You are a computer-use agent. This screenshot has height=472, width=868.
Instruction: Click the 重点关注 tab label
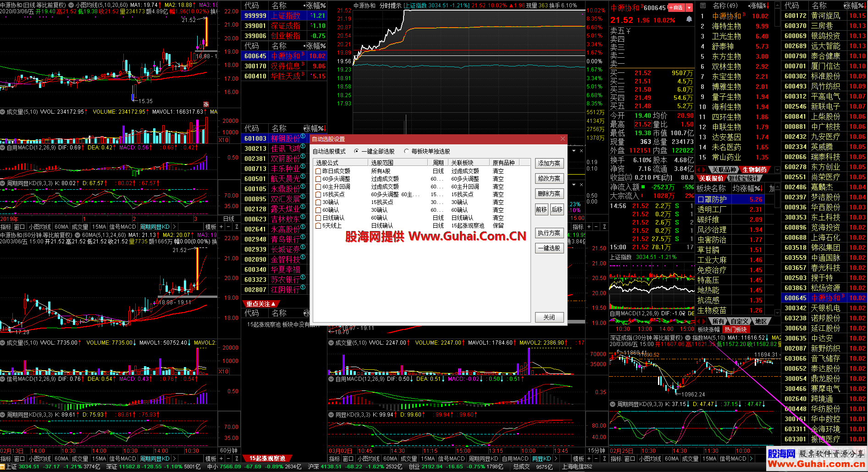pos(260,304)
